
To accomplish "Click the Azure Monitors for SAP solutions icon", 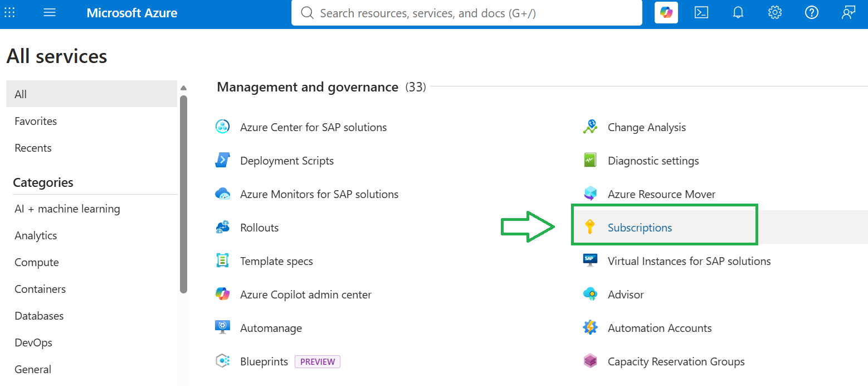I will 222,194.
